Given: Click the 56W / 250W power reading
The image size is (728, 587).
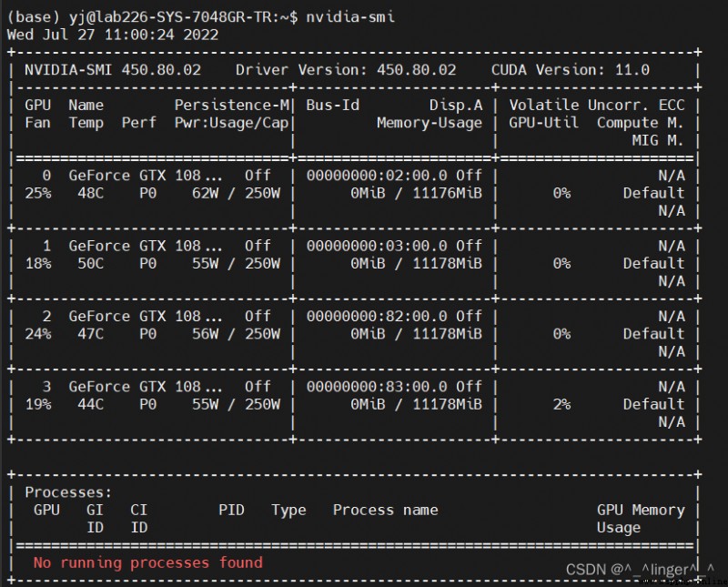Looking at the screenshot, I should point(236,334).
